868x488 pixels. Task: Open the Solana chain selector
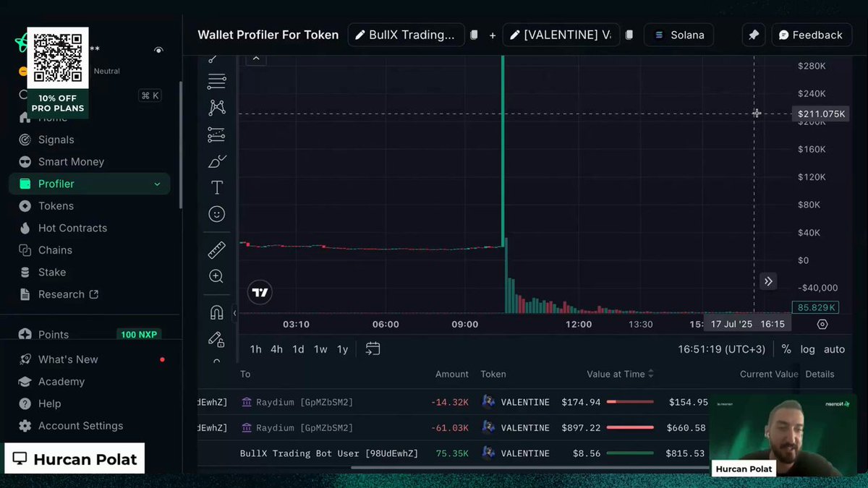coord(678,35)
